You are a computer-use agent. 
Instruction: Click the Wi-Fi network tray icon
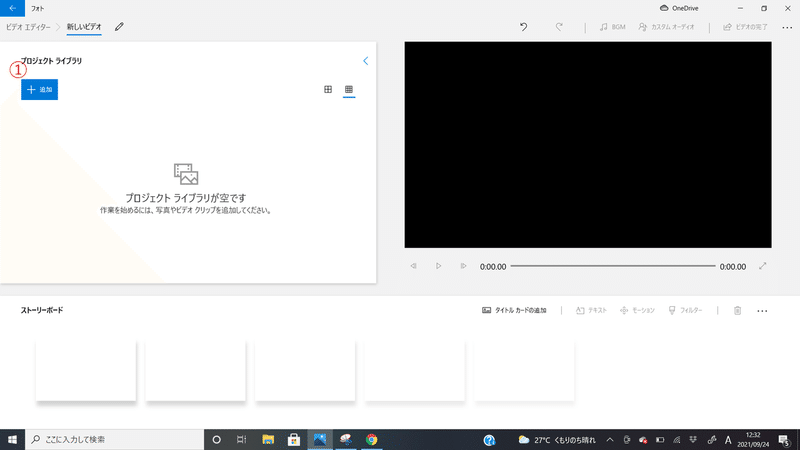point(677,440)
